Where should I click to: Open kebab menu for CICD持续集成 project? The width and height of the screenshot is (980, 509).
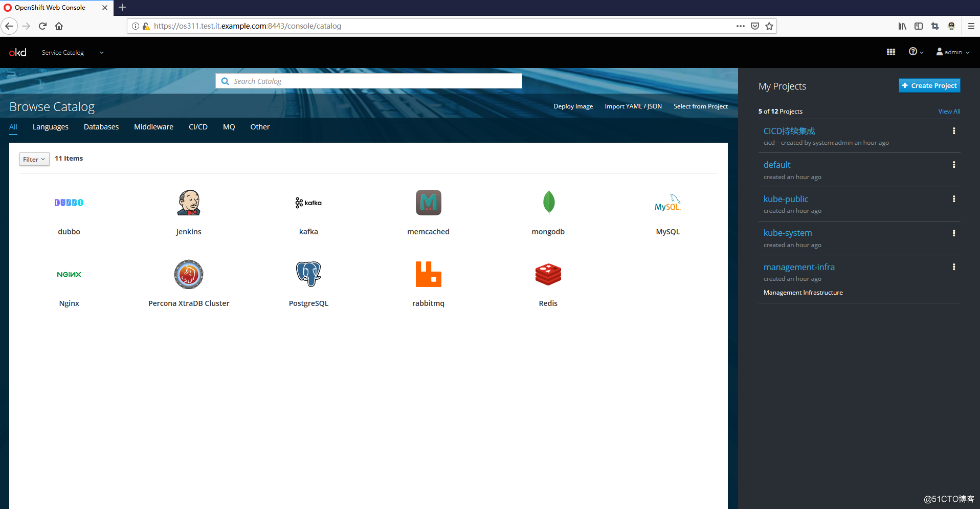(954, 131)
